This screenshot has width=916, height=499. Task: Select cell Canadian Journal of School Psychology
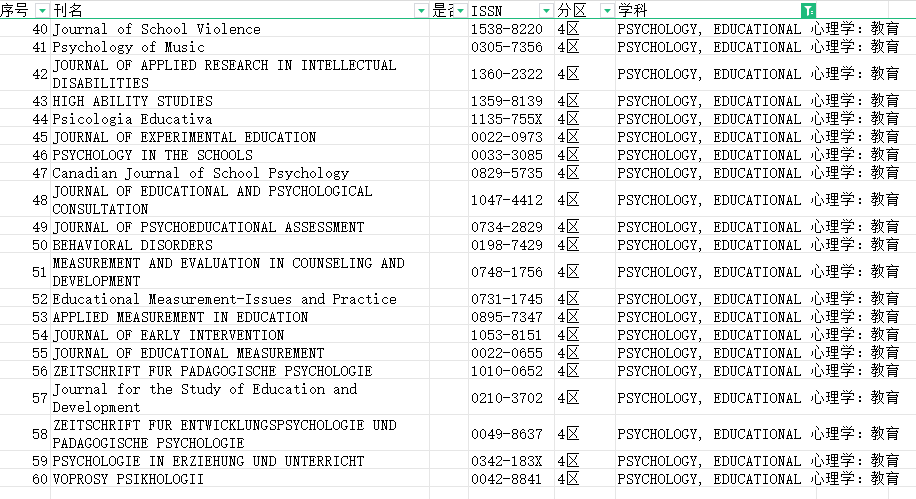pyautogui.click(x=240, y=173)
